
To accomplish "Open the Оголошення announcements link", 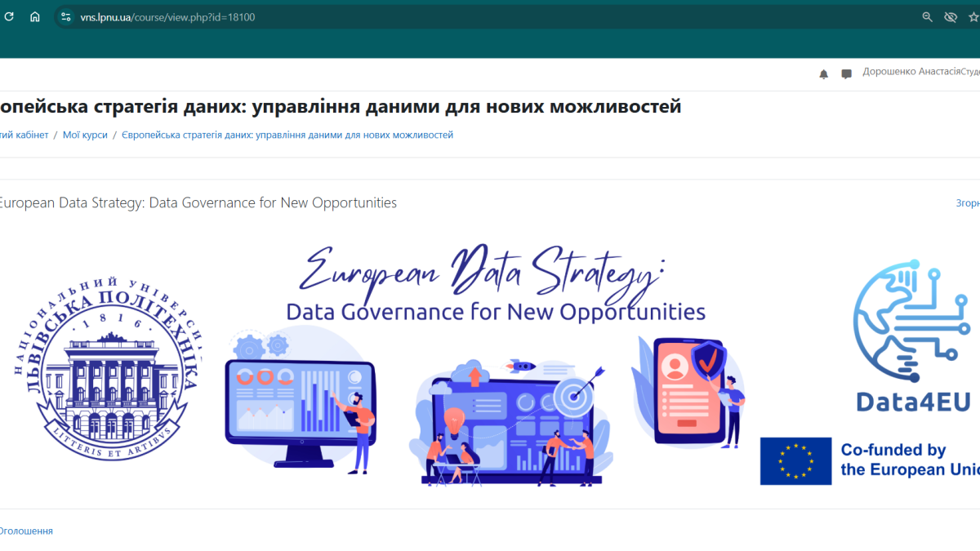I will 26,531.
